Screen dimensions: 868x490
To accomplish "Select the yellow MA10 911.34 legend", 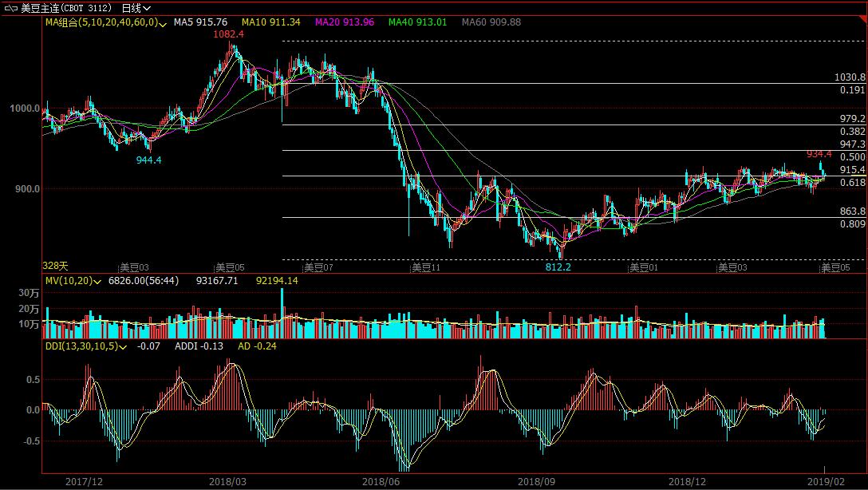I will pos(271,22).
